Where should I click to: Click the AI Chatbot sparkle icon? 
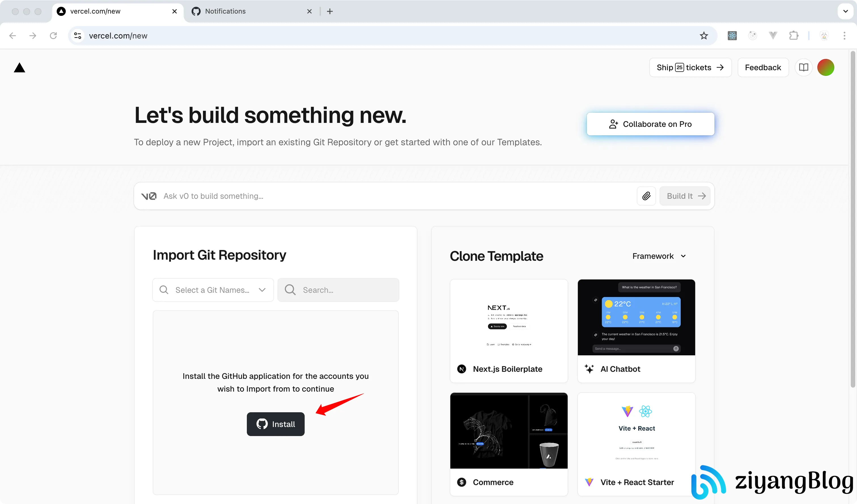(x=589, y=369)
